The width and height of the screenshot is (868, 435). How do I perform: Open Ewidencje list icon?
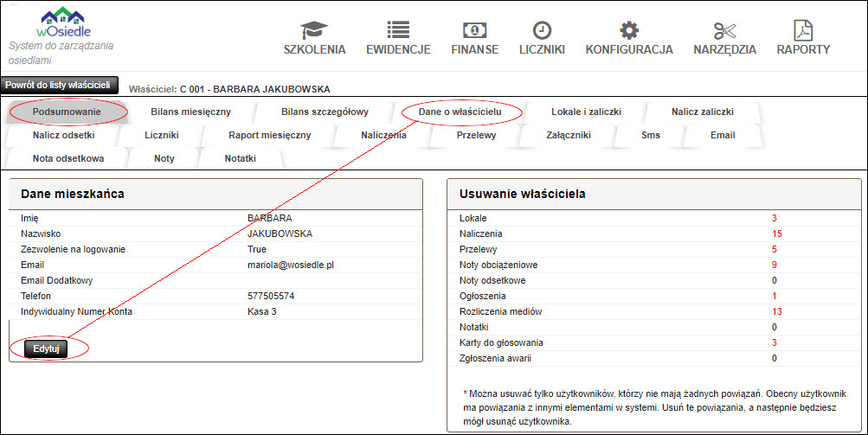[x=398, y=30]
